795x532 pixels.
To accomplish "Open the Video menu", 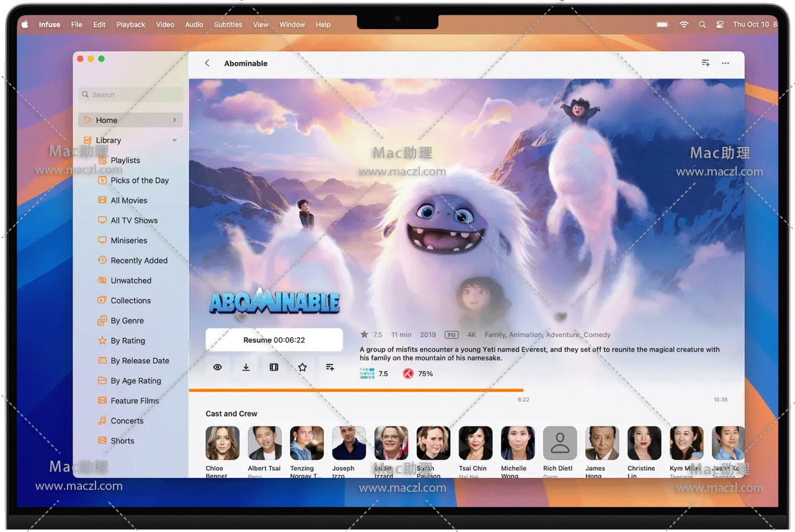I will click(165, 25).
